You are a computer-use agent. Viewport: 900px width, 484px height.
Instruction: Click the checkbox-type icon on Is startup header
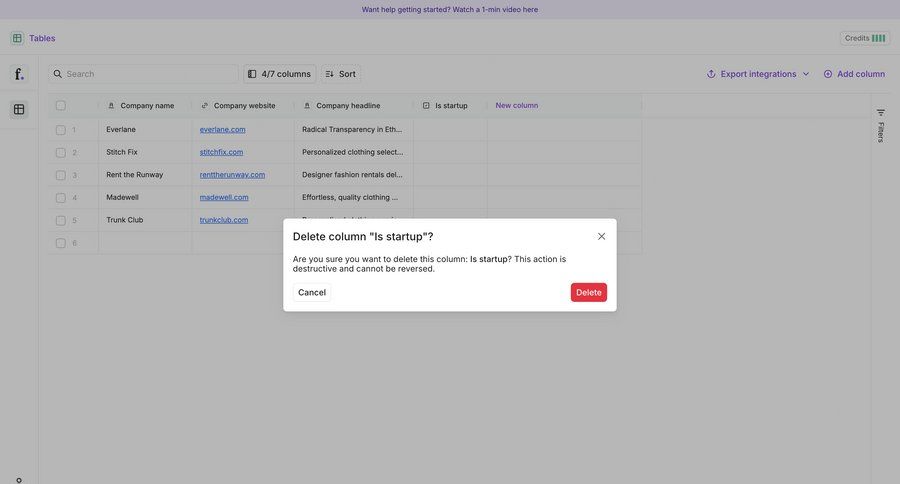pyautogui.click(x=426, y=106)
